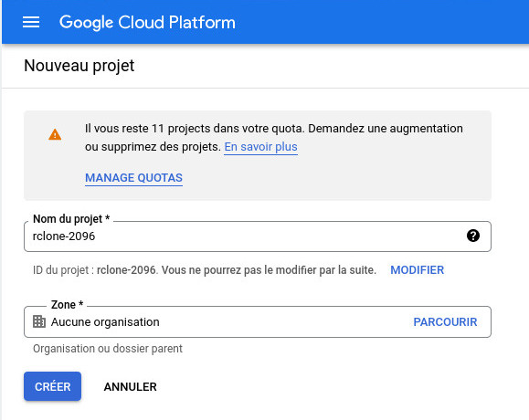Click MODIFIER to edit project ID
The image size is (529, 420).
417,270
